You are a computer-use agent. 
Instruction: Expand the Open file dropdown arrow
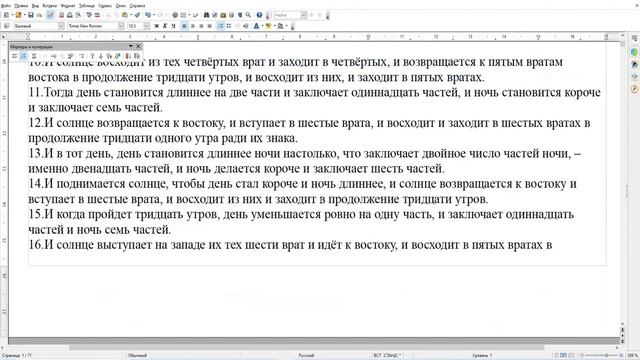tap(24, 15)
